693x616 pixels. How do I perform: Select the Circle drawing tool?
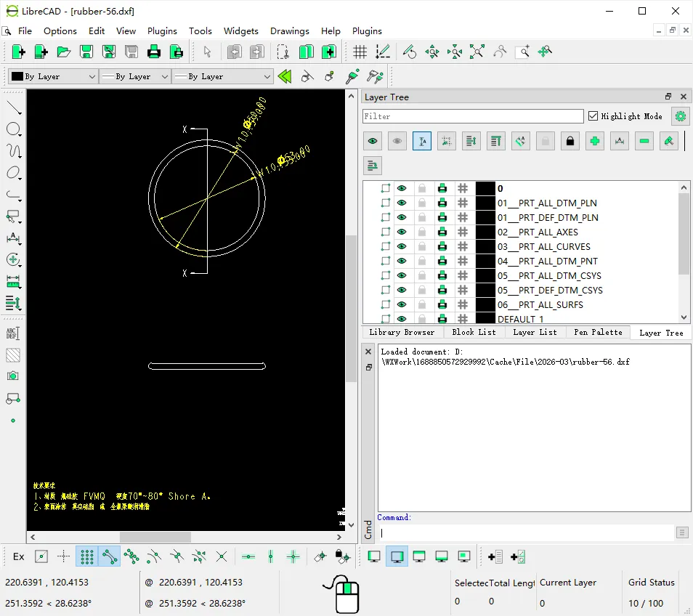coord(13,129)
